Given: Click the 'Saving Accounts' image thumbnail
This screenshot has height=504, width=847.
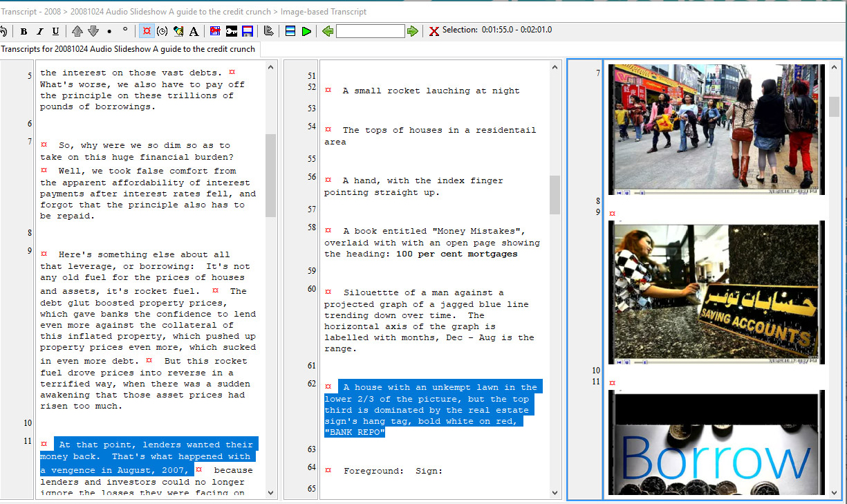Looking at the screenshot, I should coord(716,291).
